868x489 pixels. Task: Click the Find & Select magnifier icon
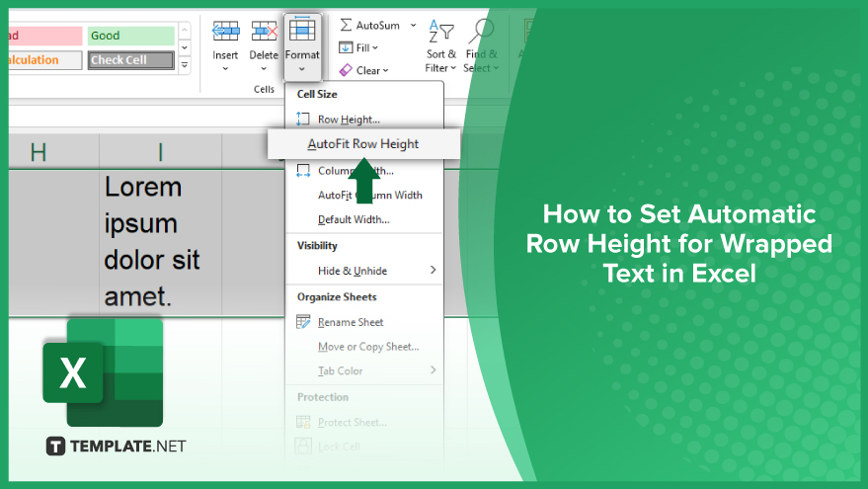coord(481,31)
